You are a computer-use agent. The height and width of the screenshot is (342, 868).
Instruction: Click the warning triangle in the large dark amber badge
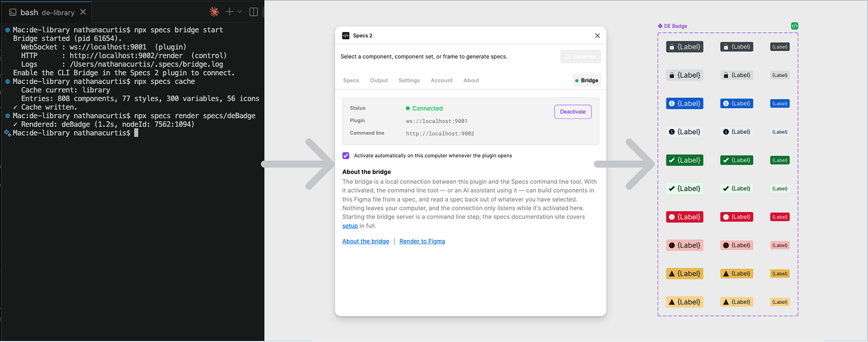coord(671,273)
